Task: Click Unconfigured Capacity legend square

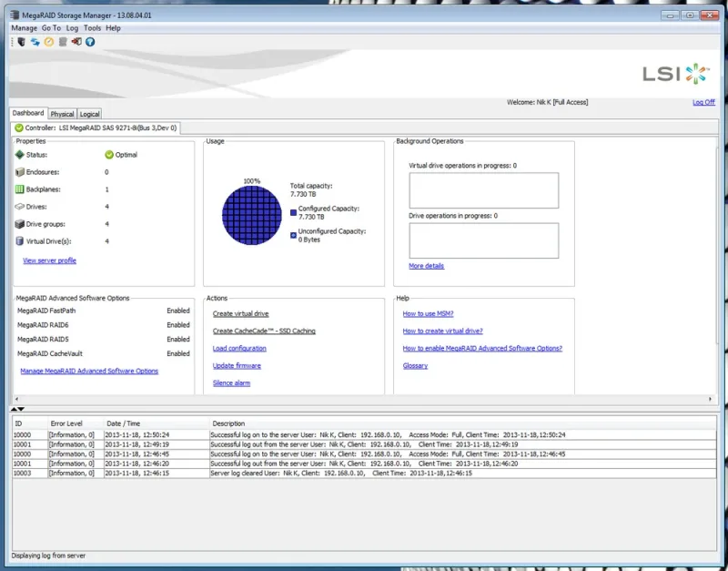Action: (x=293, y=235)
